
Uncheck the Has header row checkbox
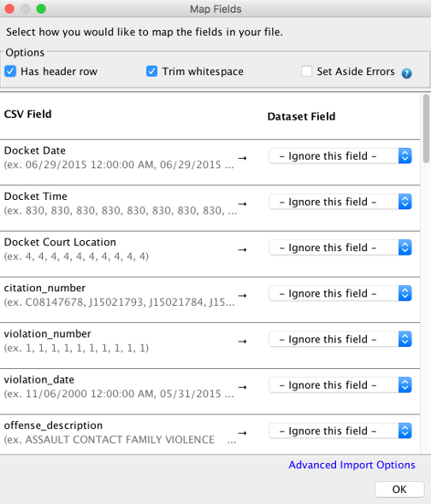[10, 71]
